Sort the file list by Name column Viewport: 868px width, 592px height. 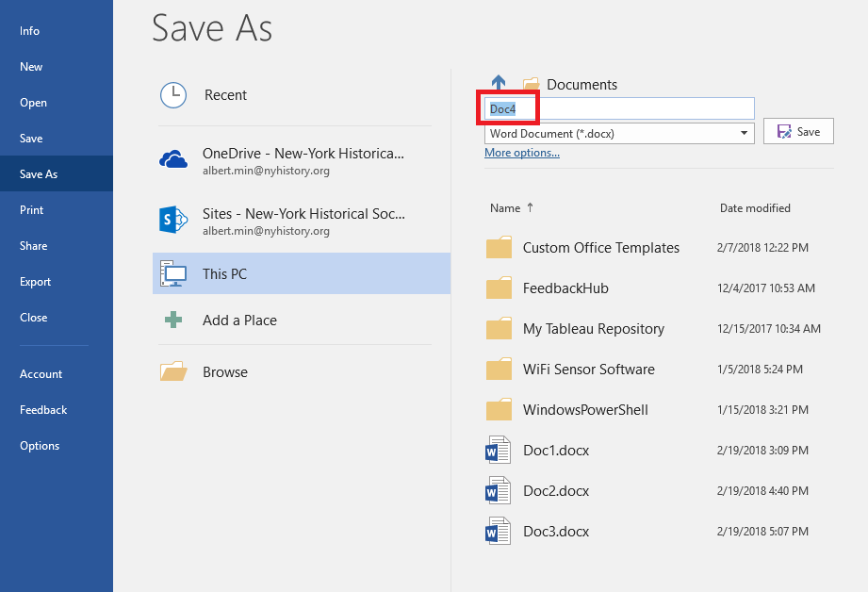click(505, 208)
